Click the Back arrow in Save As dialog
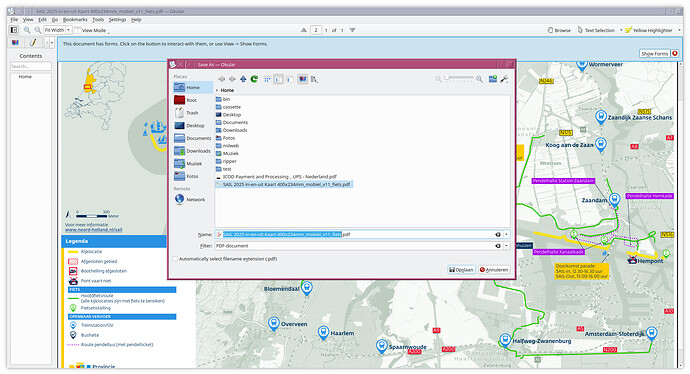690x374 pixels. point(221,79)
